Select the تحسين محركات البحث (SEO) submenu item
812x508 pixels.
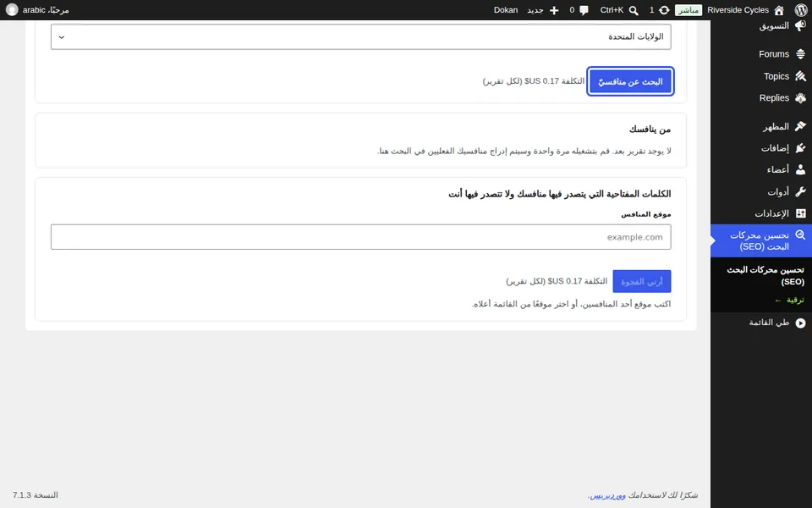(x=765, y=276)
